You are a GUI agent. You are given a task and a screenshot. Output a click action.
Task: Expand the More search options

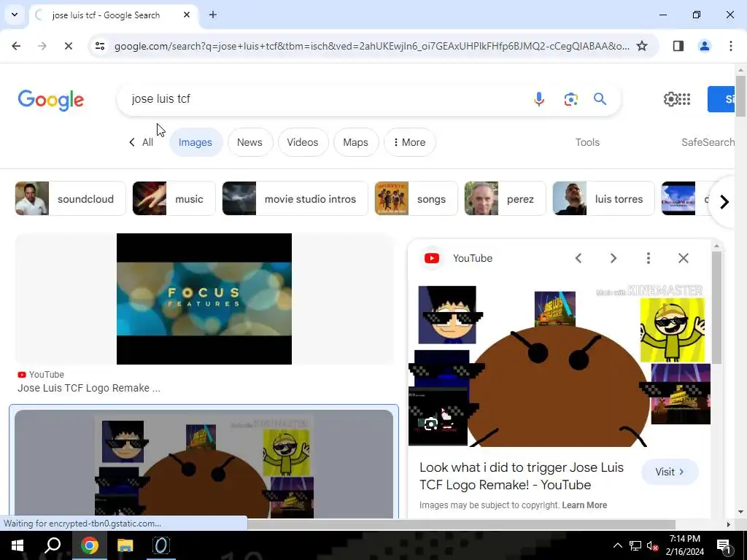[x=409, y=142]
